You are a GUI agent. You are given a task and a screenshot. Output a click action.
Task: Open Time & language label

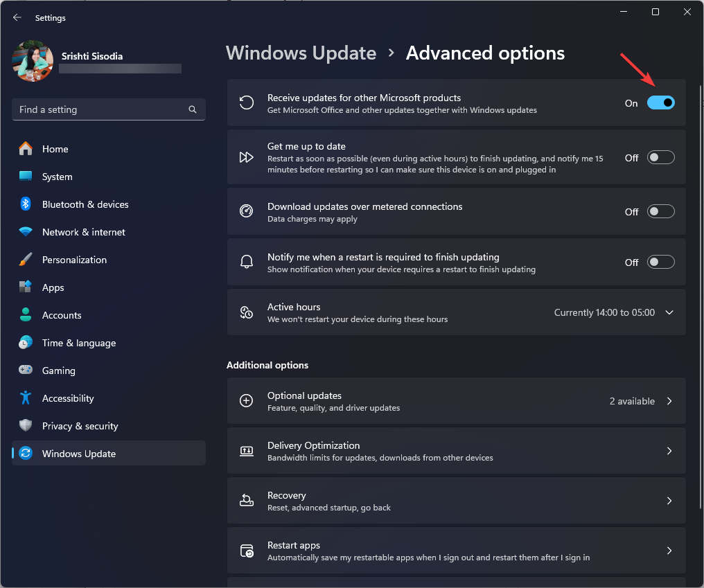(x=79, y=343)
